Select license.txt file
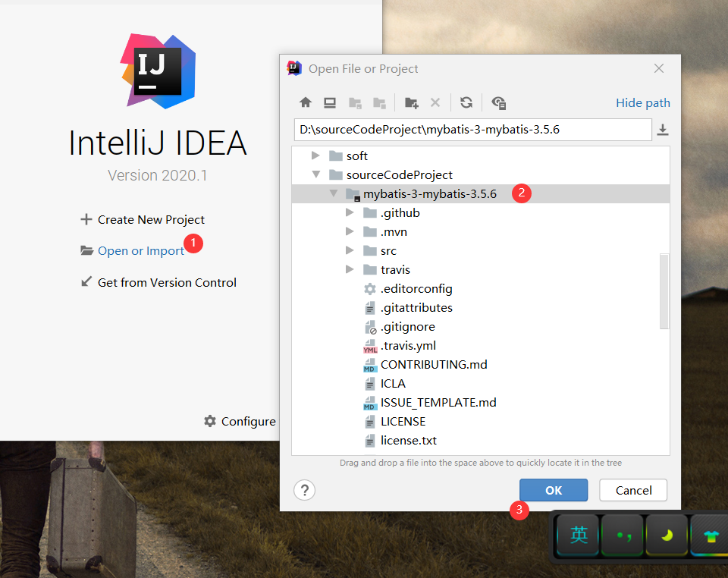Screen dimensions: 728x578 [400, 441]
